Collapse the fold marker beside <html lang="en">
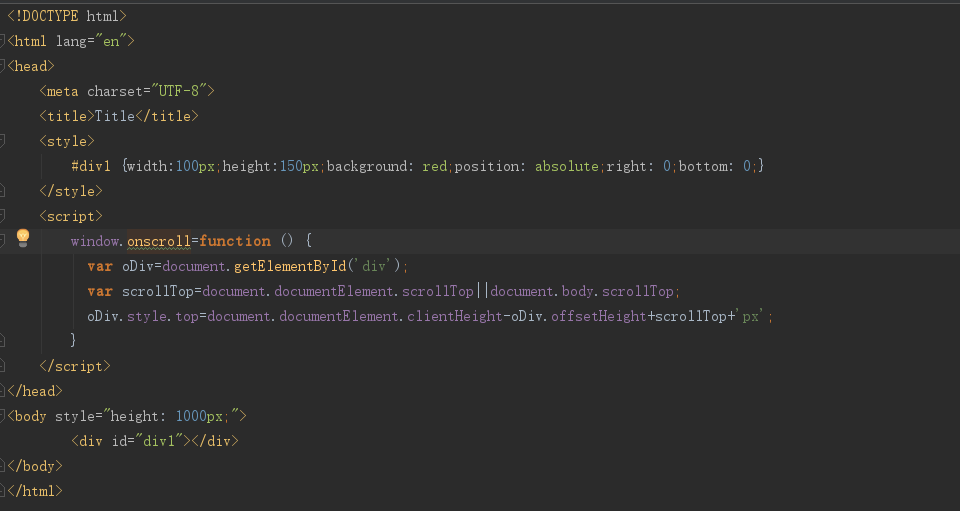 (x=2, y=41)
